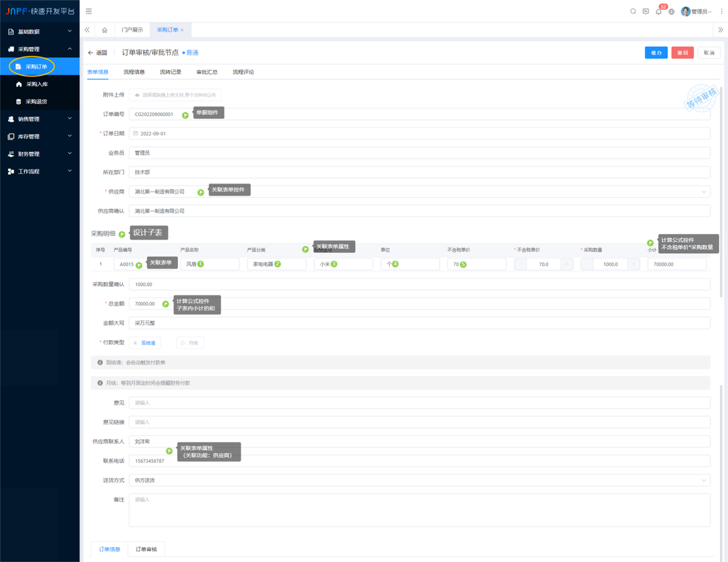Screen dimensions: 728x562
Task: Collapse the 采购管理 sidebar menu
Action: point(40,49)
